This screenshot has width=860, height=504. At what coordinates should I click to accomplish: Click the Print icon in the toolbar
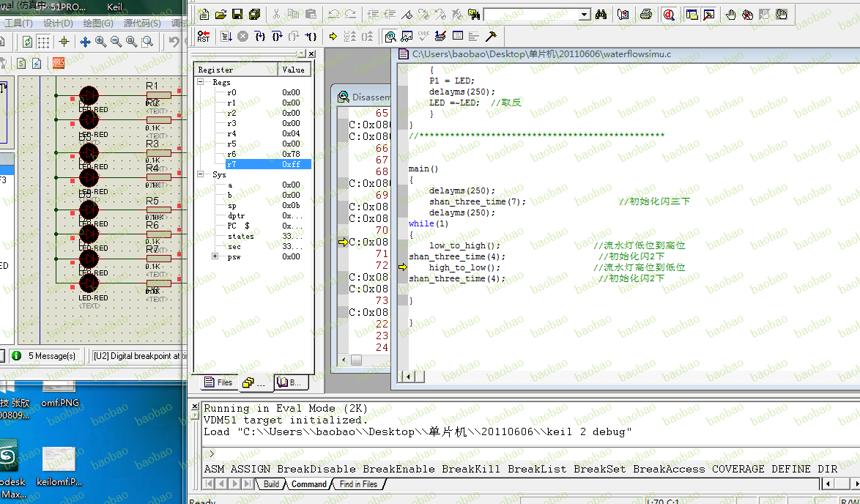pyautogui.click(x=646, y=14)
